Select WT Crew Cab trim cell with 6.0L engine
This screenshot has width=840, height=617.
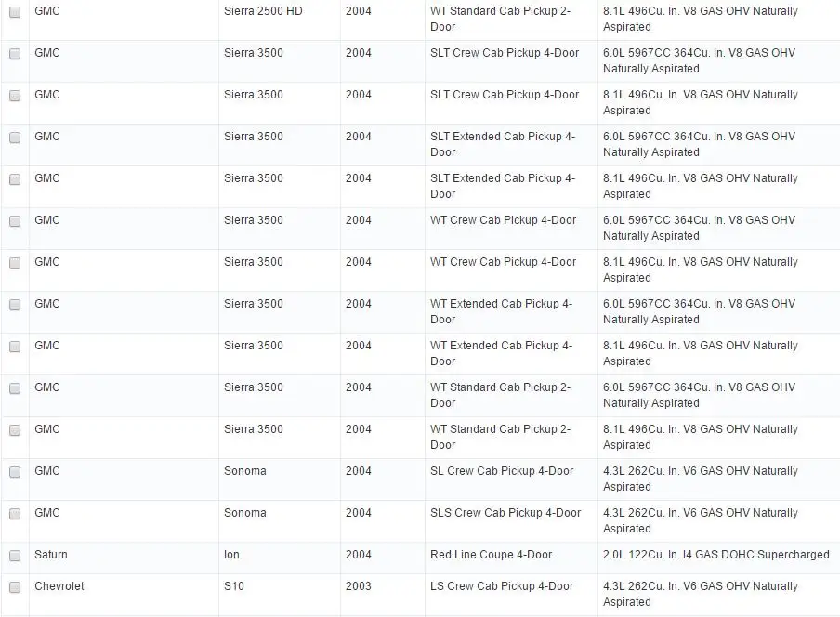511,229
